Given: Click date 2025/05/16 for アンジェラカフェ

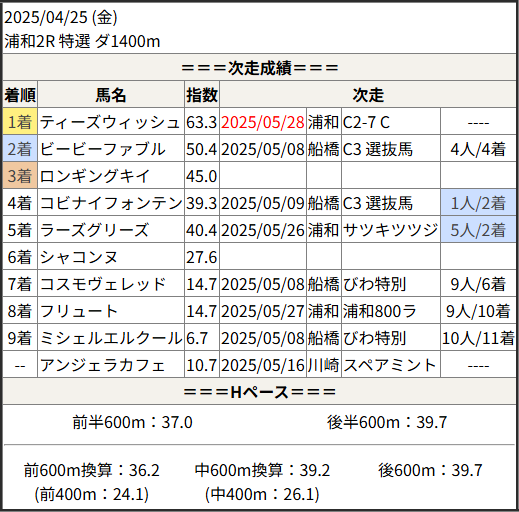Looking at the screenshot, I should point(263,365).
